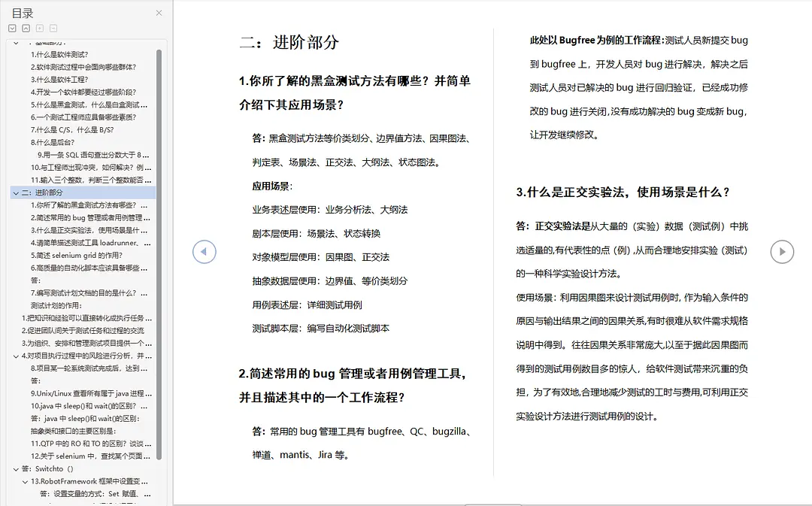812x506 pixels.
Task: Open outline entry 1.什么是软件测试?
Action: pyautogui.click(x=59, y=54)
